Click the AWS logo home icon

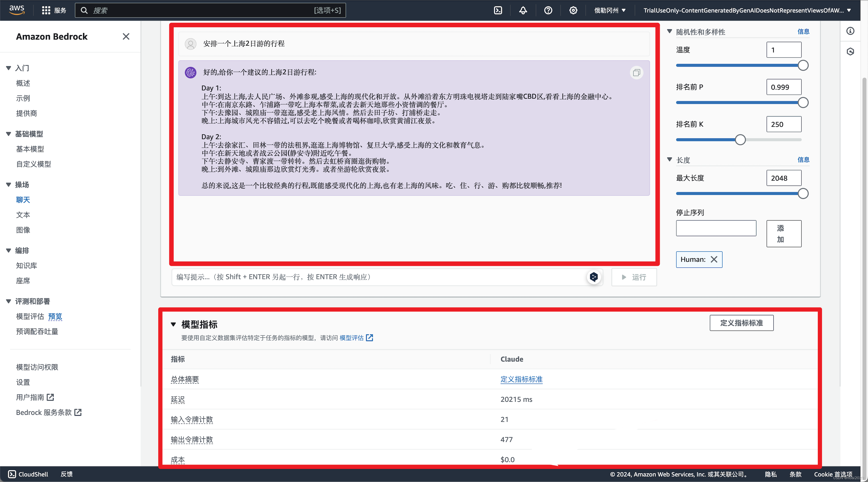pyautogui.click(x=17, y=10)
